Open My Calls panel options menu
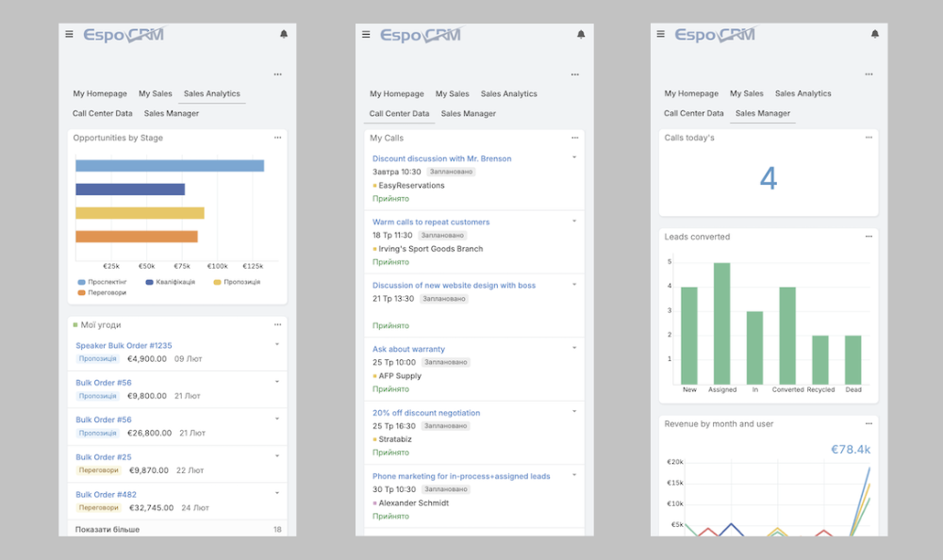 coord(575,138)
